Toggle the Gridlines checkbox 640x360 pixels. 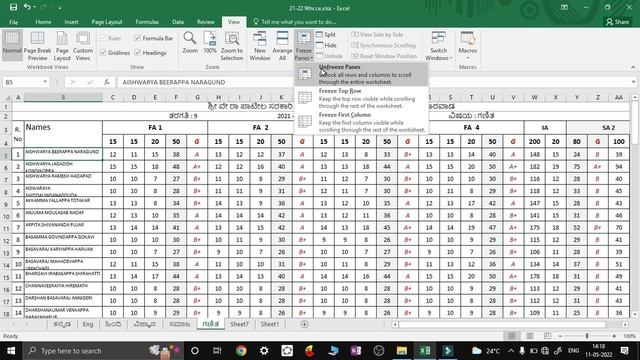click(x=103, y=53)
